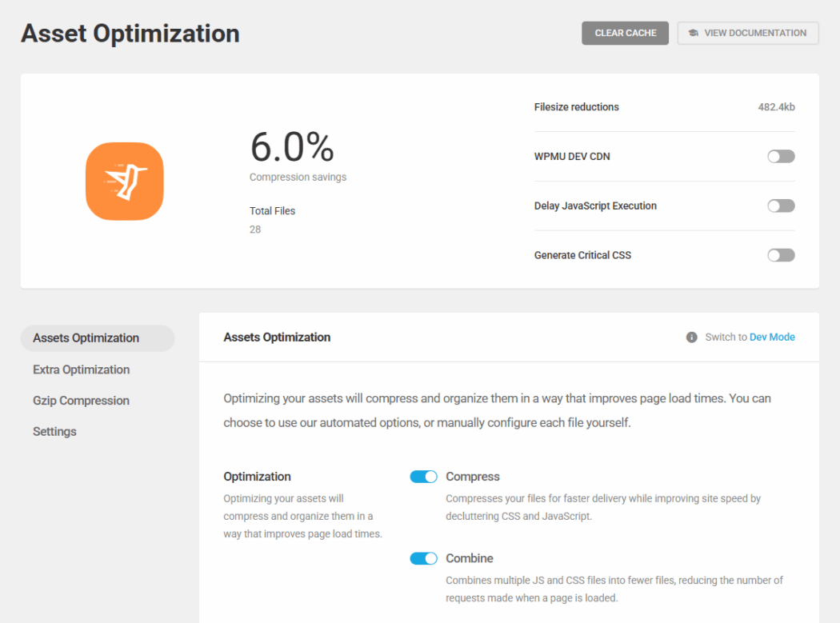Click the 6.0% compression savings figure
The height and width of the screenshot is (623, 840).
coord(291,147)
